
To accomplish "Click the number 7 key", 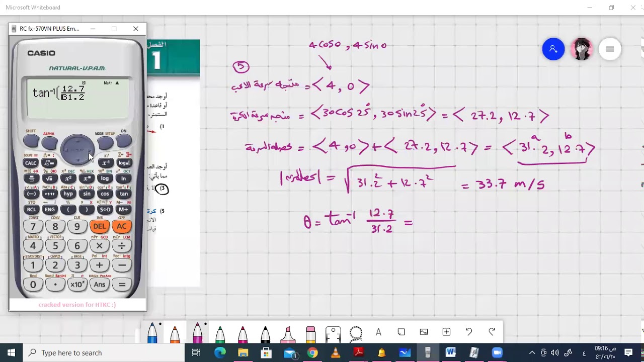I will [33, 226].
